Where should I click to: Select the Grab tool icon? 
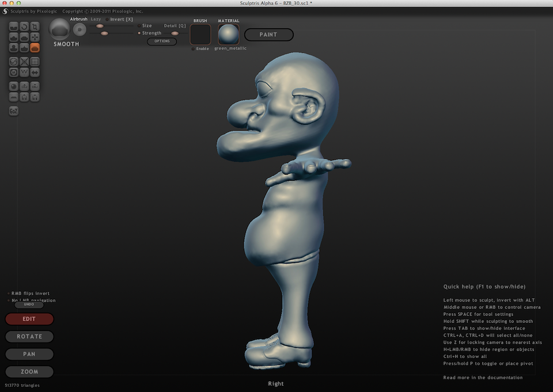pos(35,37)
